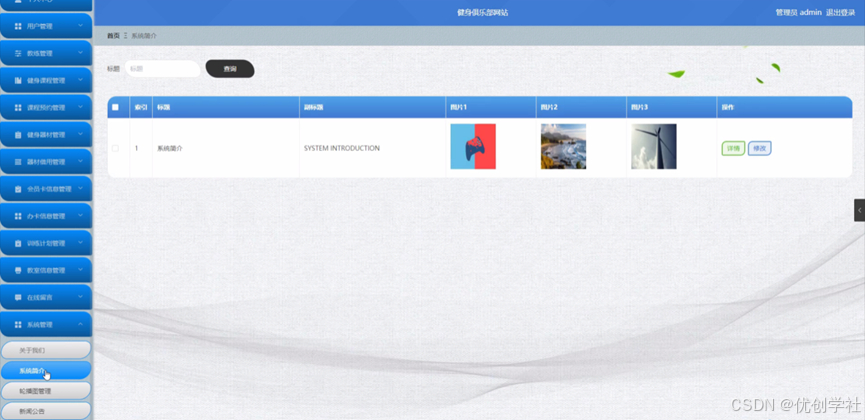Expand the 用户管理 menu chevron
This screenshot has width=865, height=420.
[x=81, y=25]
